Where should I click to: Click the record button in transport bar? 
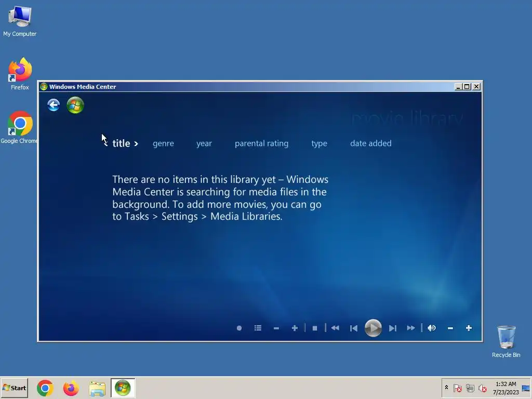(239, 328)
